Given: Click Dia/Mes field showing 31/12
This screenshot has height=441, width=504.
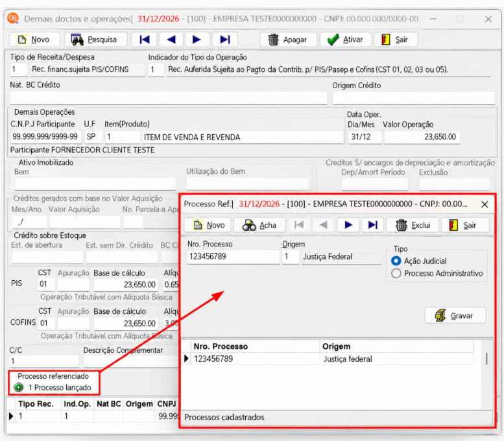Looking at the screenshot, I should (365, 137).
